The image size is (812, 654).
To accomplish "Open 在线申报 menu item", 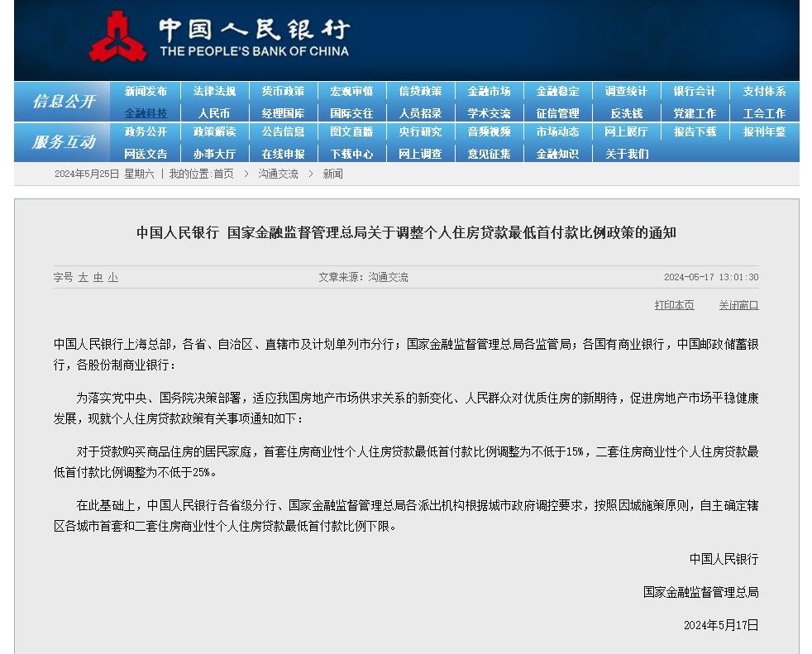I will pos(283,154).
